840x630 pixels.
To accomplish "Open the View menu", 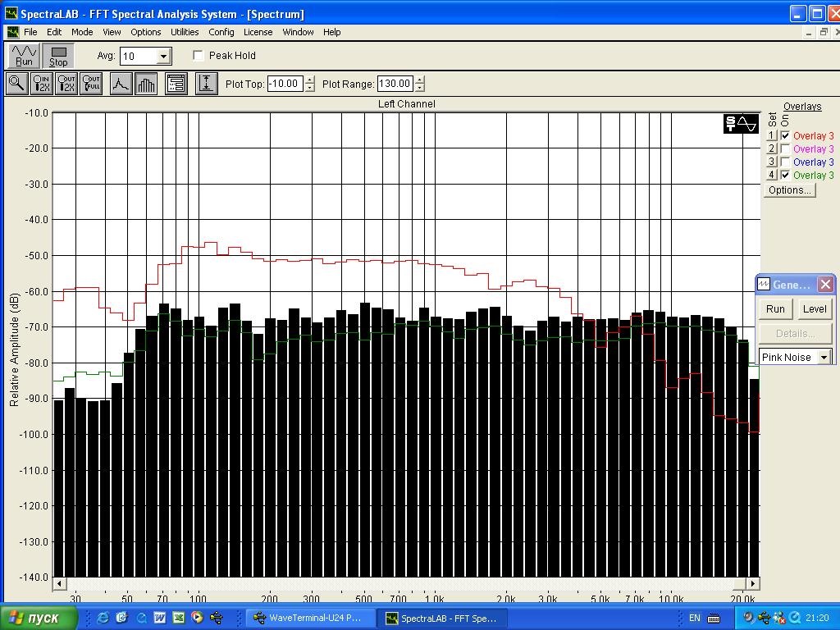I will coord(112,32).
